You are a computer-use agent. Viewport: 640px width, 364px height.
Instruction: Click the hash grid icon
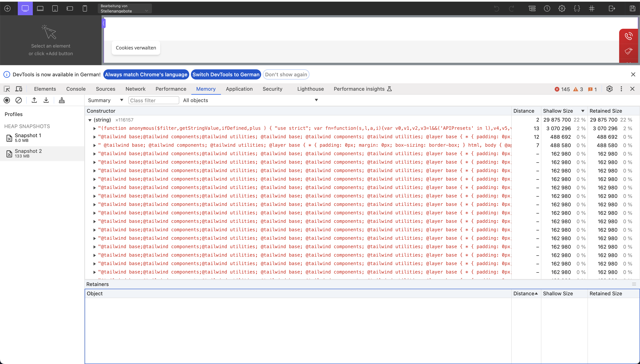click(x=592, y=8)
